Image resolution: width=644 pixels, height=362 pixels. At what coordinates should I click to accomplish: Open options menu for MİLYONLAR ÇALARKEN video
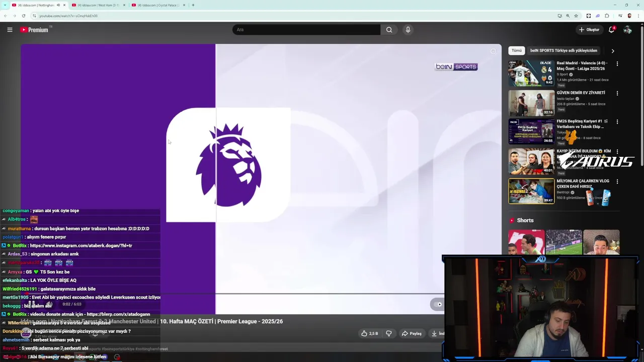point(617,182)
